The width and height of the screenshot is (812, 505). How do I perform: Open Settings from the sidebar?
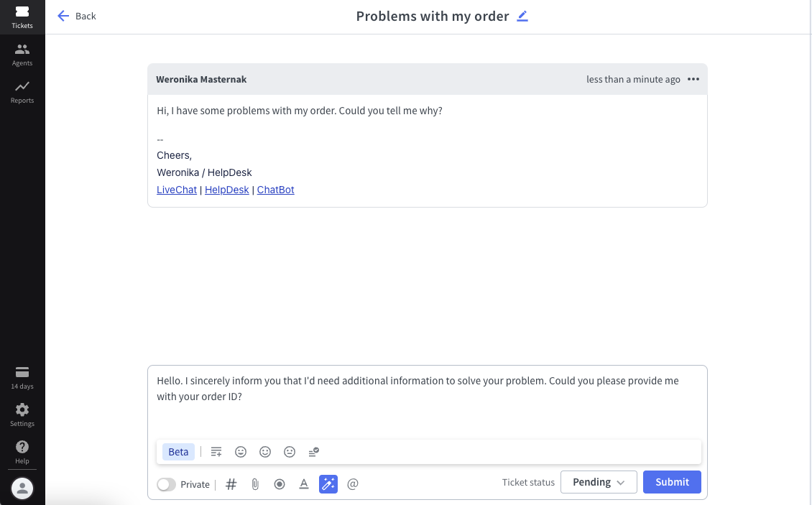click(x=22, y=414)
